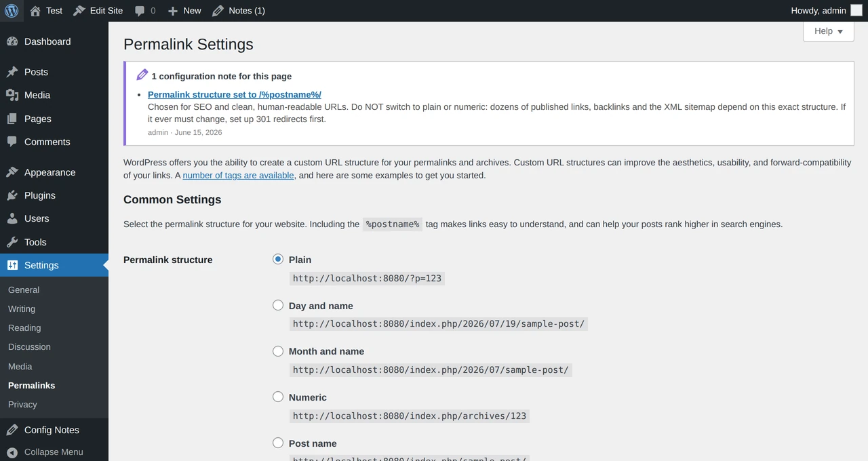The image size is (868, 461).
Task: Open comments bubble icon in admin bar
Action: 140,11
